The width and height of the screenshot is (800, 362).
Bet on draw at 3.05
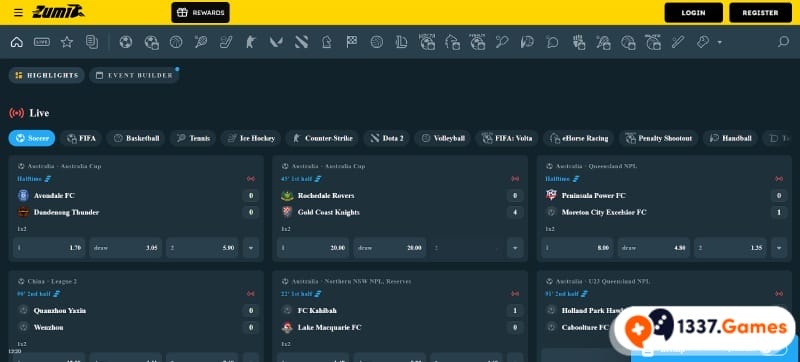(x=126, y=248)
